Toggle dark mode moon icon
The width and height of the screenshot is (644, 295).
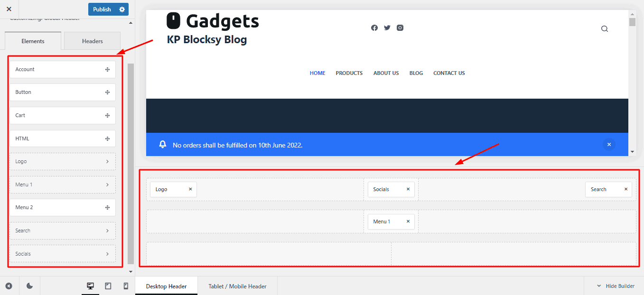pos(29,286)
